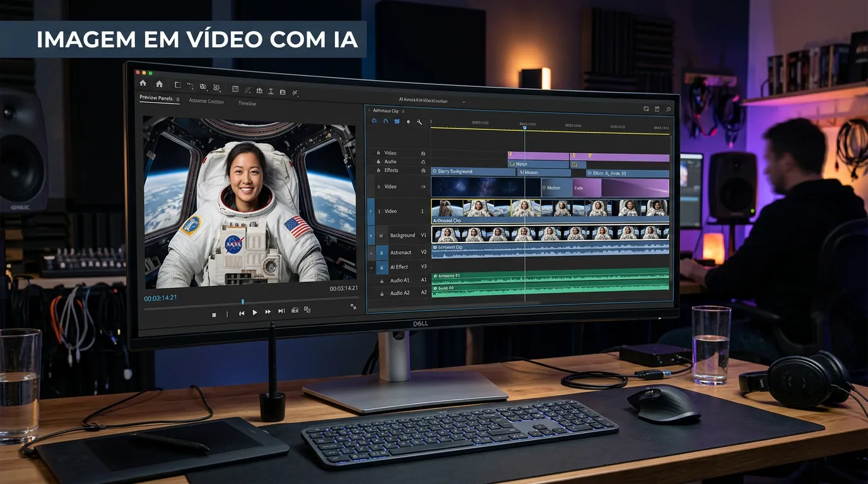
Task: Click the wrench settings icon in timeline
Action: (x=419, y=122)
